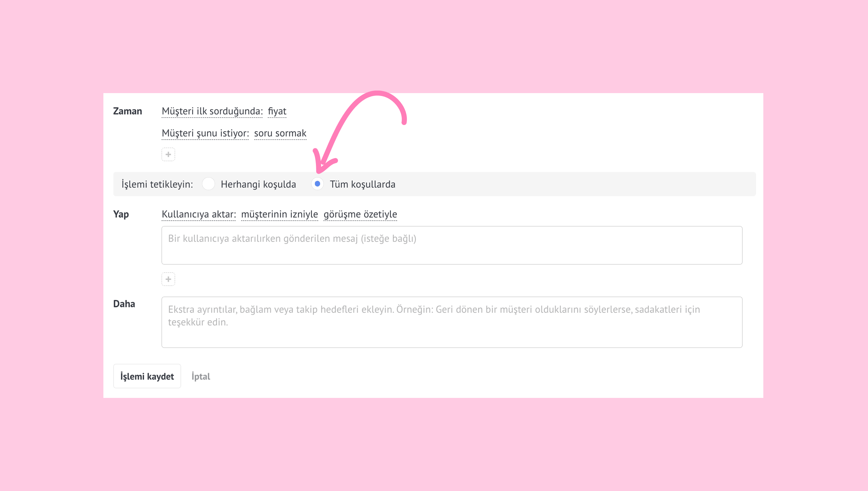Open the 'Müşteri şunu istiyor:' condition dropdown
This screenshot has height=491, width=868.
[205, 133]
